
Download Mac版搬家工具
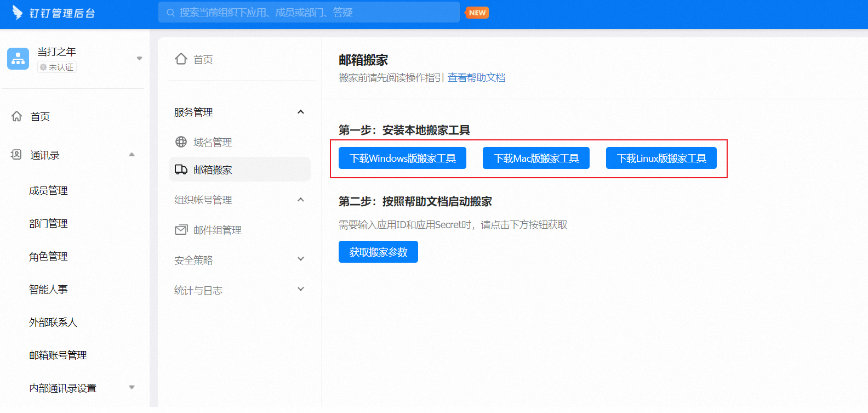coord(536,158)
